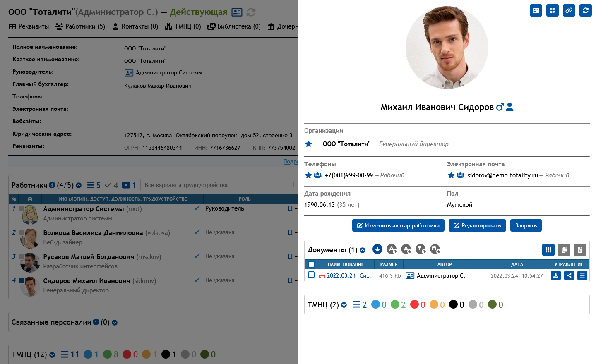The height and width of the screenshot is (364, 596).
Task: Collapse the Документы section
Action: coord(363,250)
